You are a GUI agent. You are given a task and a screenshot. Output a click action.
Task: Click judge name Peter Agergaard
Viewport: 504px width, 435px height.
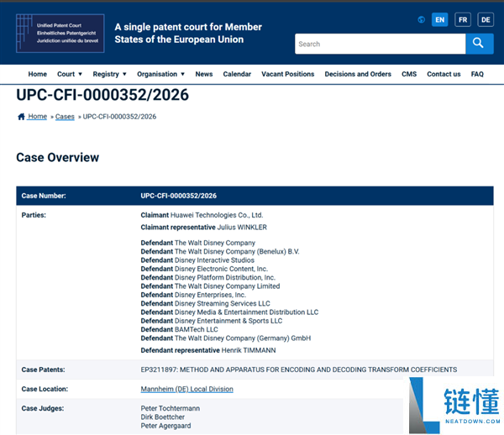[165, 426]
